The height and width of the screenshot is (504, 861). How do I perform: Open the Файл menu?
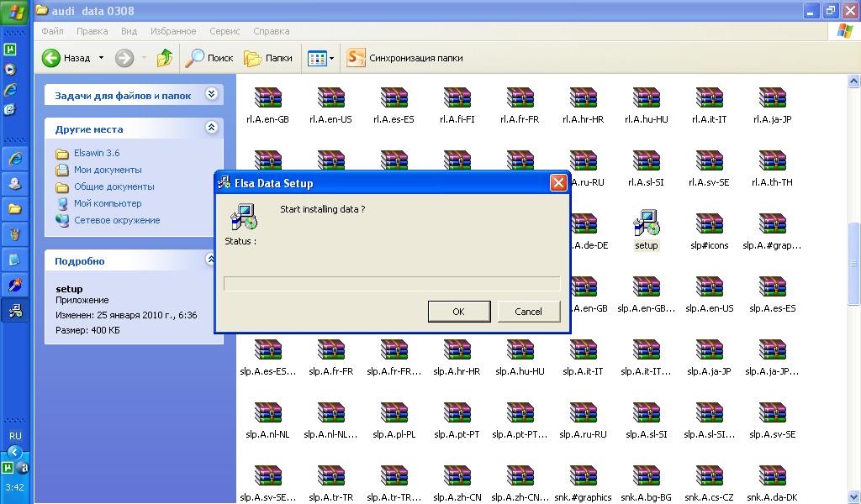52,31
